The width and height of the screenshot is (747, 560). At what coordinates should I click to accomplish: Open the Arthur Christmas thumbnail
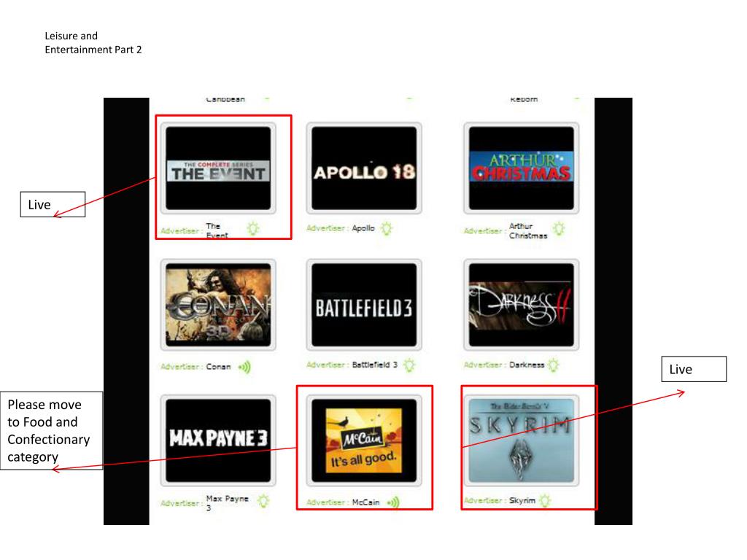pyautogui.click(x=521, y=168)
